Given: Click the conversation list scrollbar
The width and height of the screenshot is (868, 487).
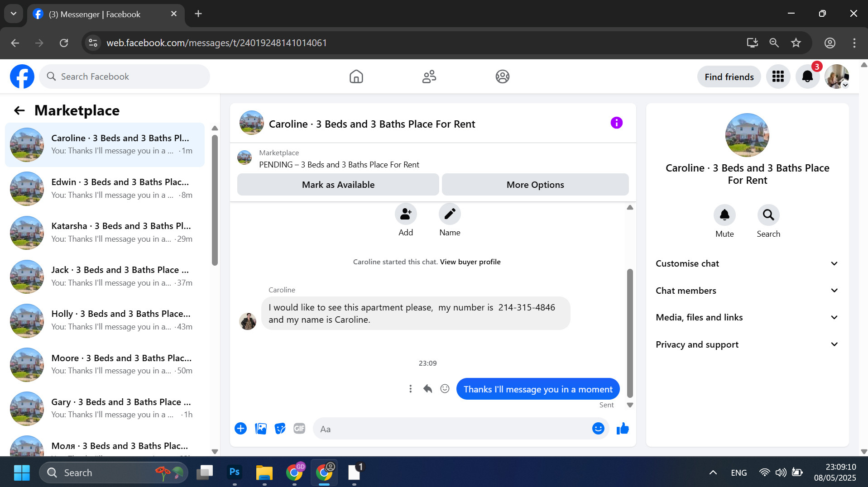Looking at the screenshot, I should tap(215, 200).
